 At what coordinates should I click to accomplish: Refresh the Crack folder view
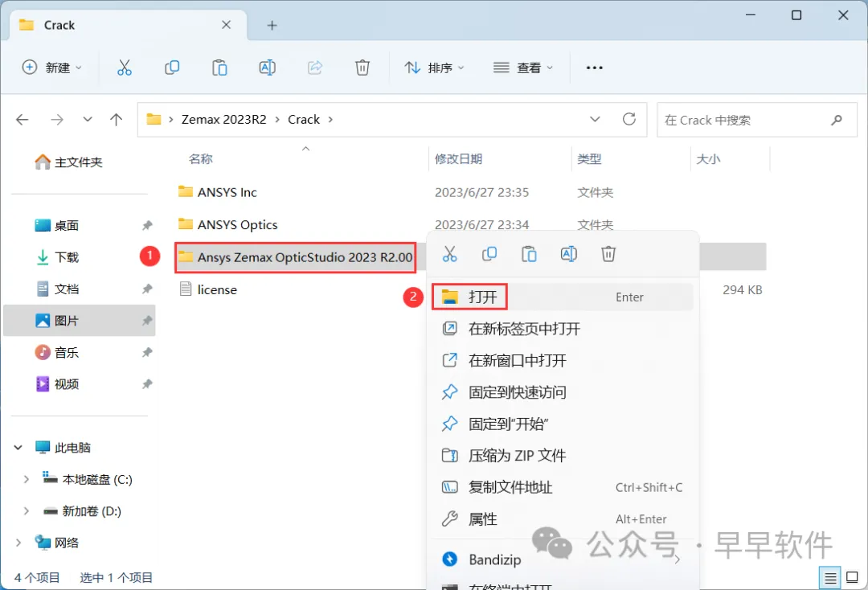628,119
